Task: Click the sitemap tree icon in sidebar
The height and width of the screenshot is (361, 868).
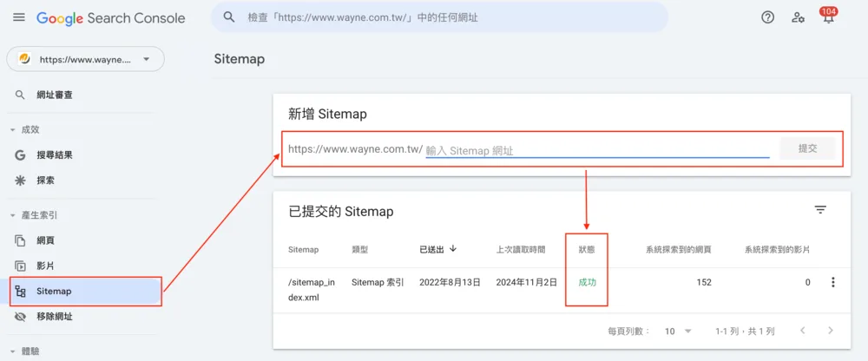Action: (x=21, y=292)
